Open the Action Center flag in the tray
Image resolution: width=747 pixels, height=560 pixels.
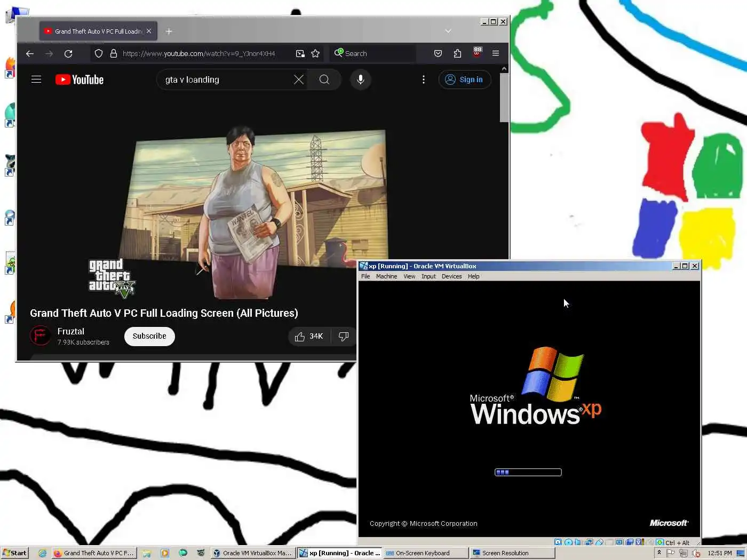(x=671, y=553)
